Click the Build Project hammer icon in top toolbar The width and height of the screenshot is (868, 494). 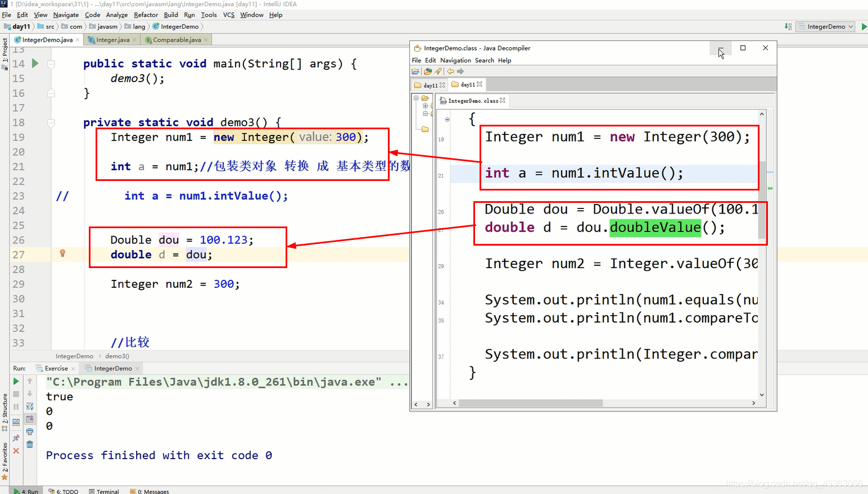[x=788, y=26]
